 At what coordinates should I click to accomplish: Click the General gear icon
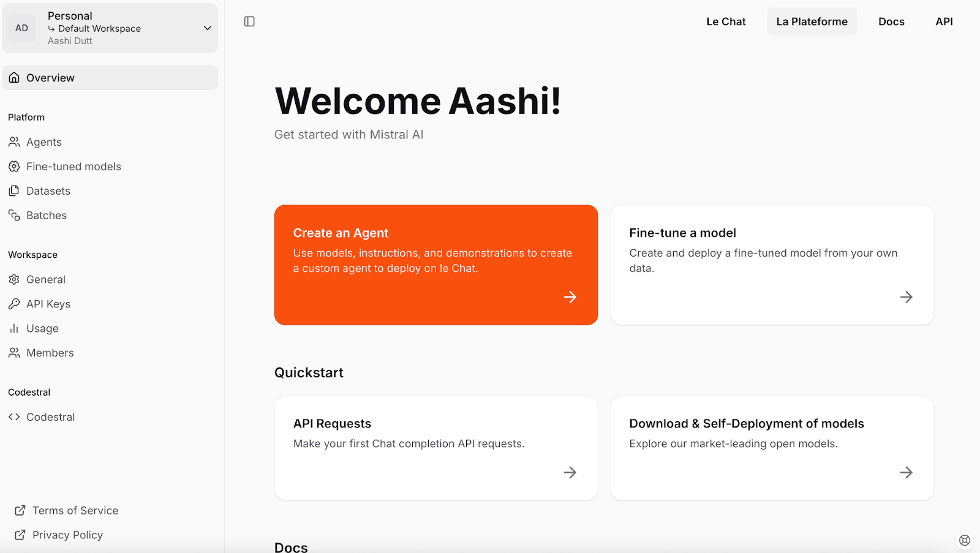click(14, 279)
